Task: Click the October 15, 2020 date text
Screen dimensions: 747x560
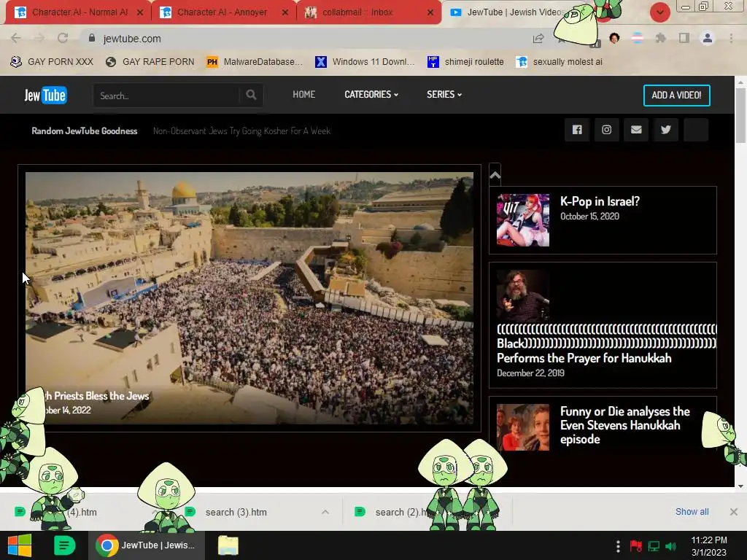Action: tap(589, 216)
